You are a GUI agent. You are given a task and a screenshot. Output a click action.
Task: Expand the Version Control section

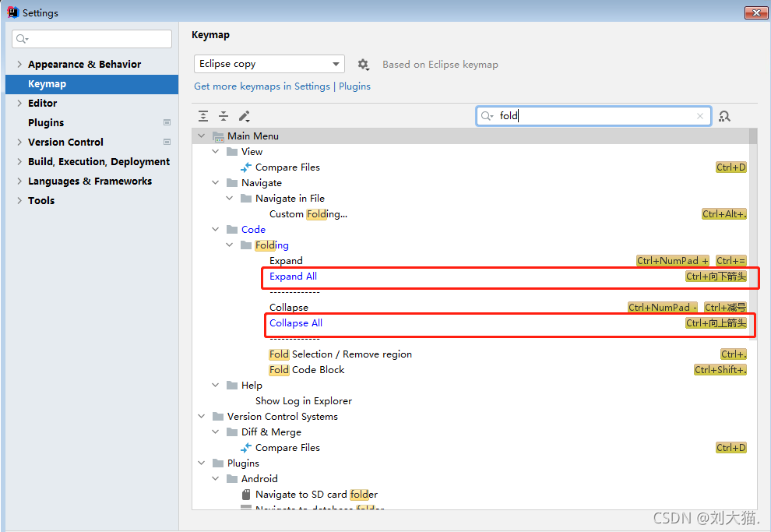(x=19, y=142)
